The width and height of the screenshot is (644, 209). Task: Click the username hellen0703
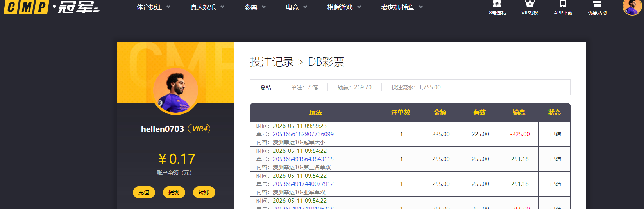pos(163,129)
